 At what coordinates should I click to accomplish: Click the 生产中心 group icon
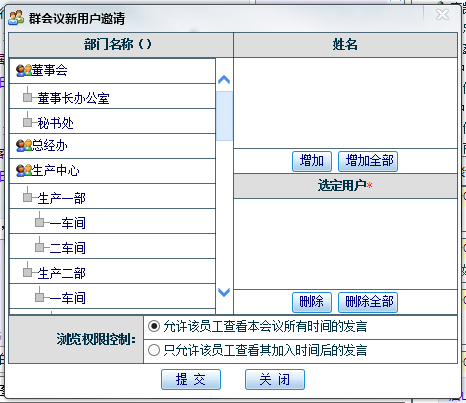(24, 170)
